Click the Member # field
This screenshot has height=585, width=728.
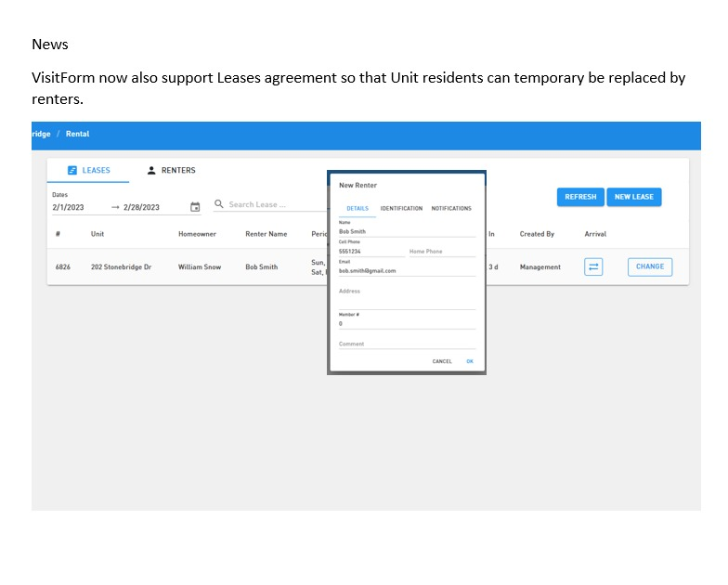(x=407, y=321)
